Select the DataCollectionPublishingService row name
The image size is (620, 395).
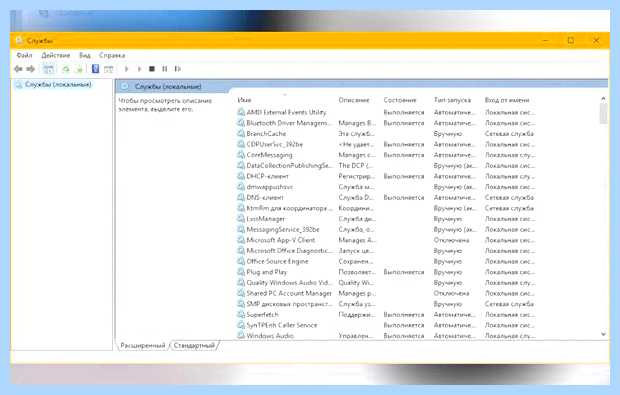point(289,166)
